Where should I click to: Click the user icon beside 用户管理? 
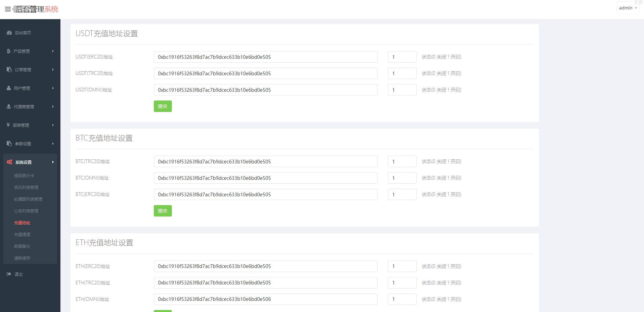(x=9, y=88)
